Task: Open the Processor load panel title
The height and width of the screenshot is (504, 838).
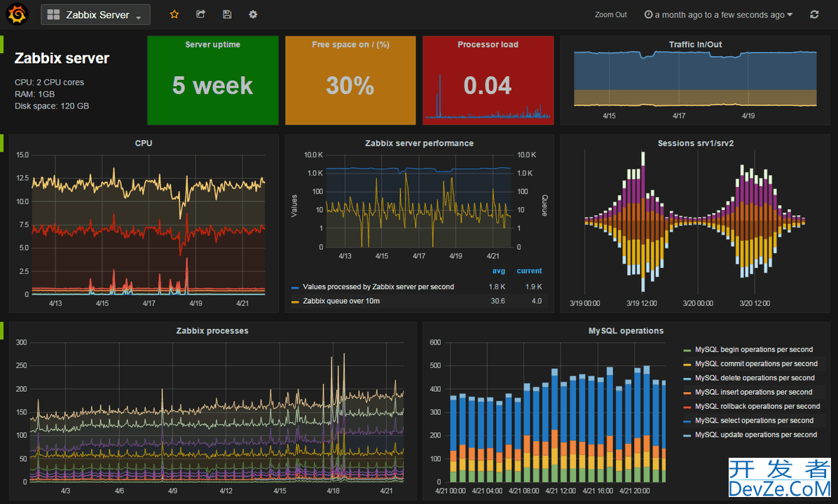Action: 488,45
